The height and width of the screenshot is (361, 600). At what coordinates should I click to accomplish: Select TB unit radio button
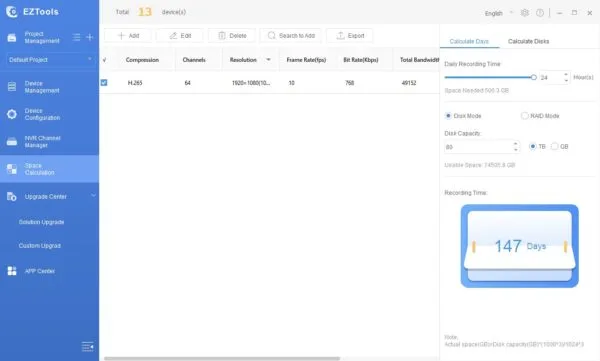coord(532,147)
